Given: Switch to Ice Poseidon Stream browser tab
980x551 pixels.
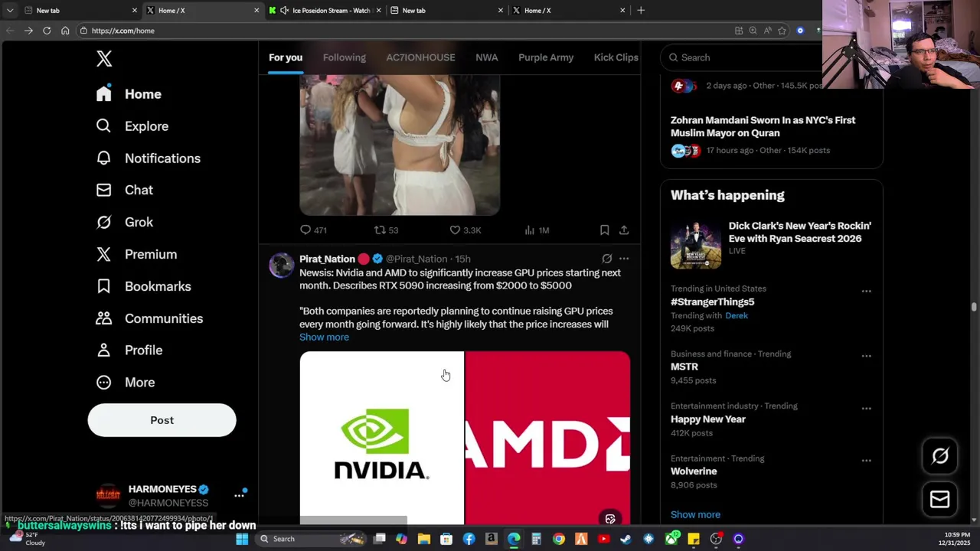Looking at the screenshot, I should tap(325, 11).
